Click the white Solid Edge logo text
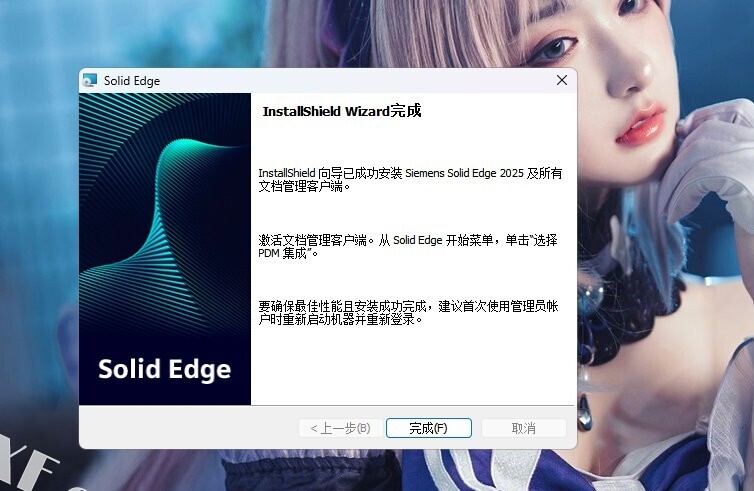 164,369
